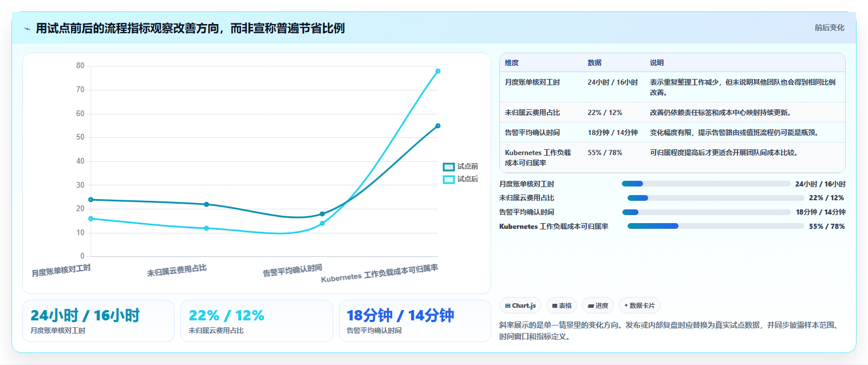Click the 表格 chip
The height and width of the screenshot is (365, 868).
pyautogui.click(x=562, y=306)
